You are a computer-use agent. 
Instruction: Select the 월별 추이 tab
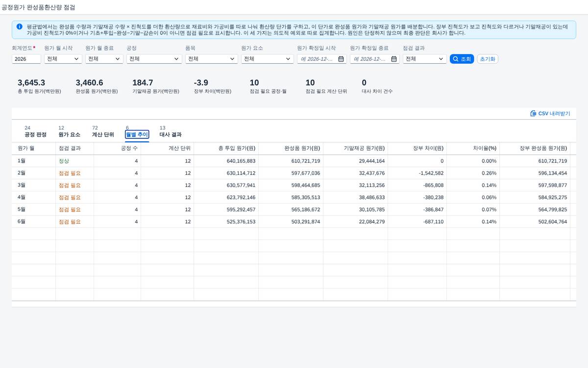[x=137, y=134]
